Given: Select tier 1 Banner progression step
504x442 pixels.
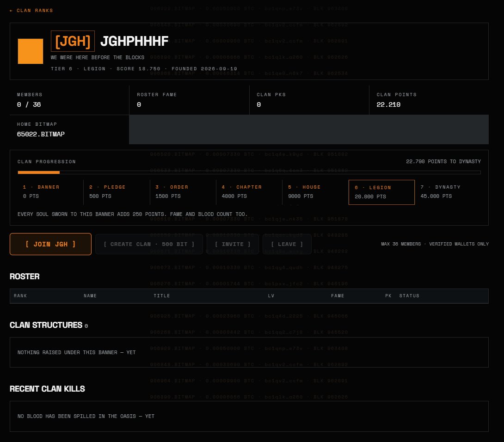Looking at the screenshot, I should pos(50,192).
